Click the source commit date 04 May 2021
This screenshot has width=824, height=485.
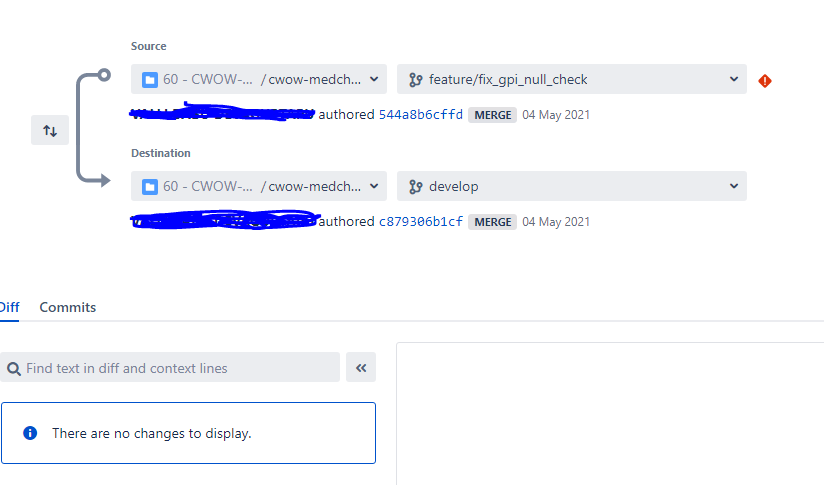556,115
